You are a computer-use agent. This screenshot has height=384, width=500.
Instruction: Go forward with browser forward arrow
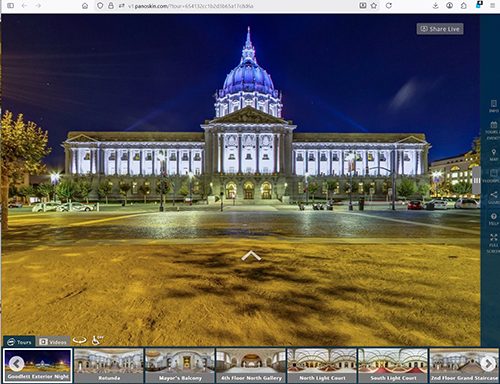tap(38, 6)
